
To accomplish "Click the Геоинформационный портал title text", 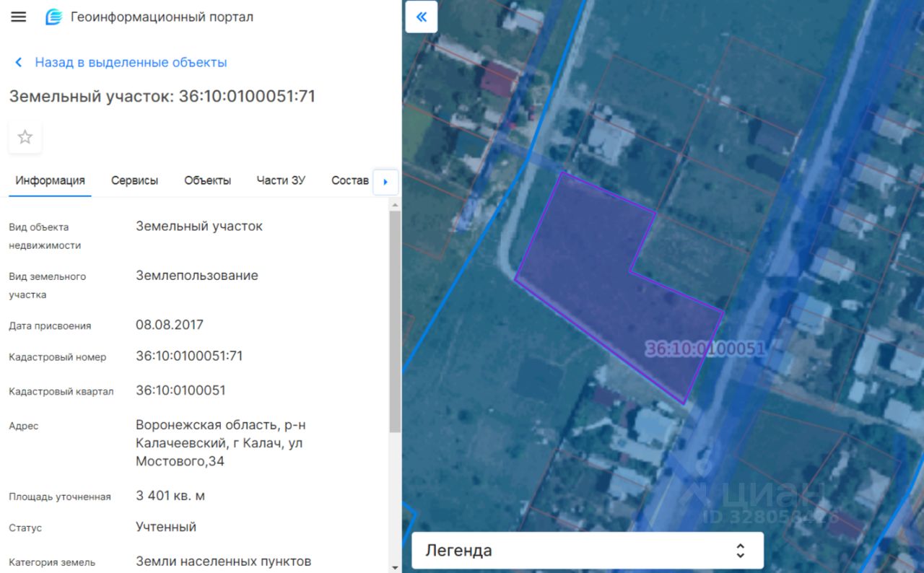I will pyautogui.click(x=162, y=17).
